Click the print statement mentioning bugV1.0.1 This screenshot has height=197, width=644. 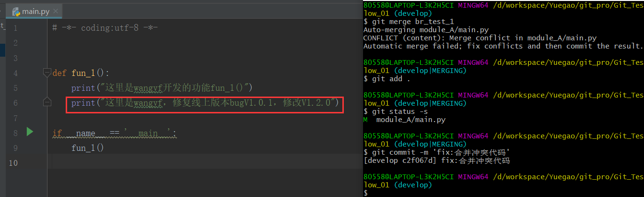[x=205, y=103]
